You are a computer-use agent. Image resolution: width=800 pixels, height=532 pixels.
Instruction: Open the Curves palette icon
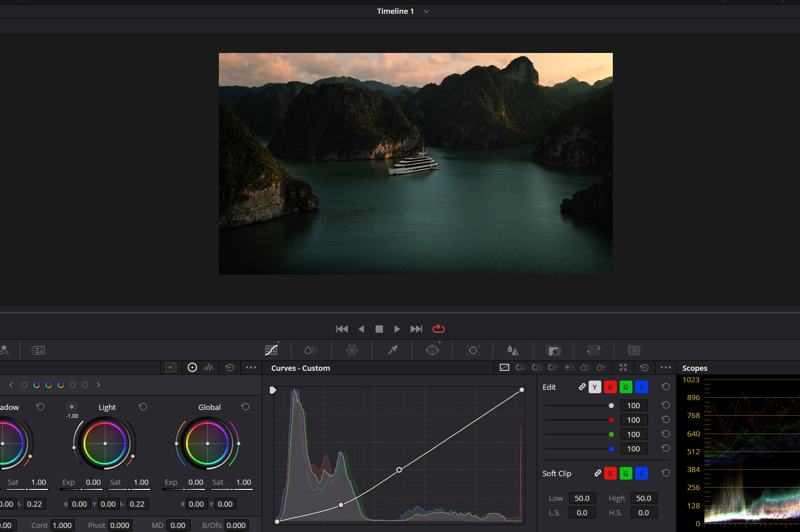pyautogui.click(x=271, y=350)
